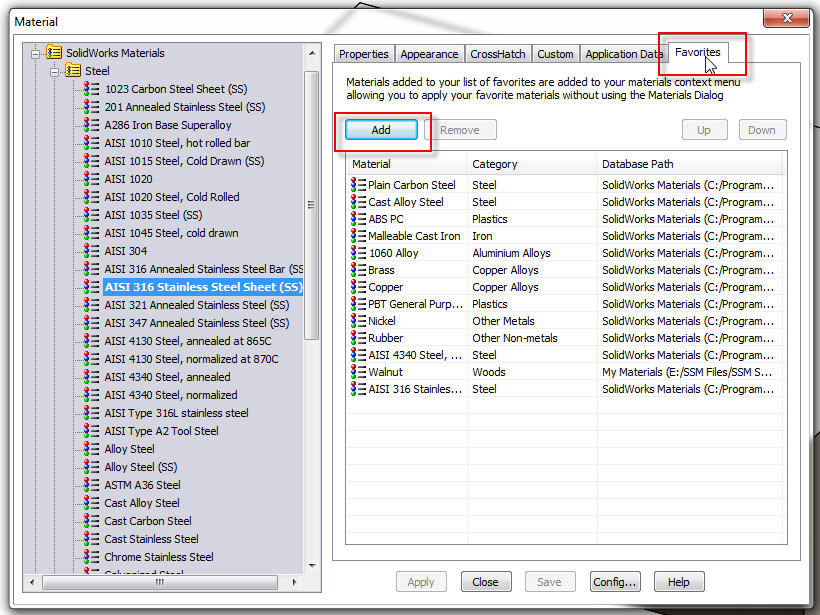Click the icon next to Walnut favorite
Viewport: 820px width, 615px height.
tap(358, 372)
